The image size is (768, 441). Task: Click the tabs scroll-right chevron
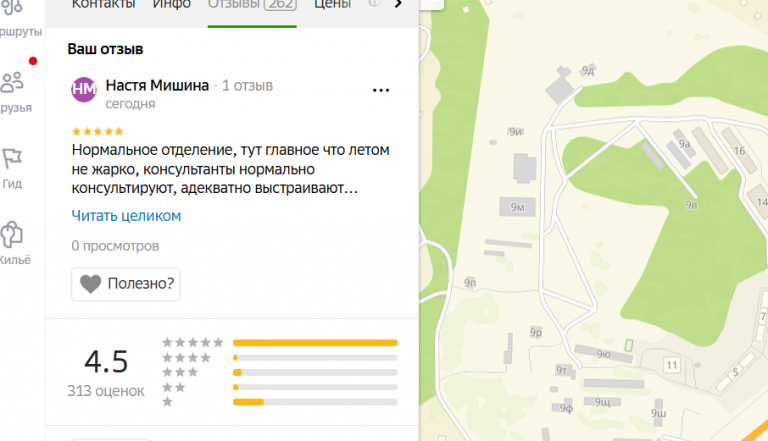tap(398, 4)
